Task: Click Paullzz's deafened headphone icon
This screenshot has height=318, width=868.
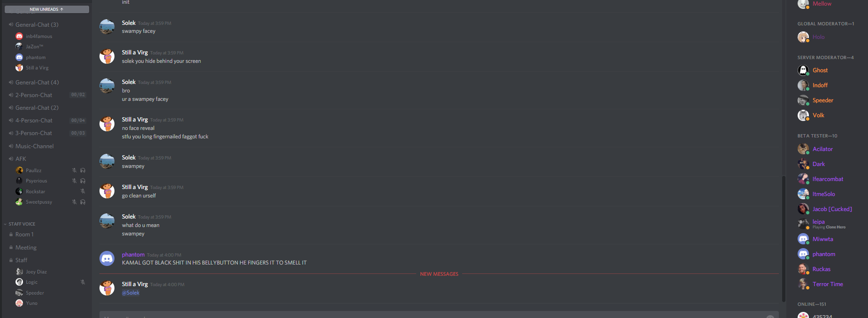Action: coord(83,170)
